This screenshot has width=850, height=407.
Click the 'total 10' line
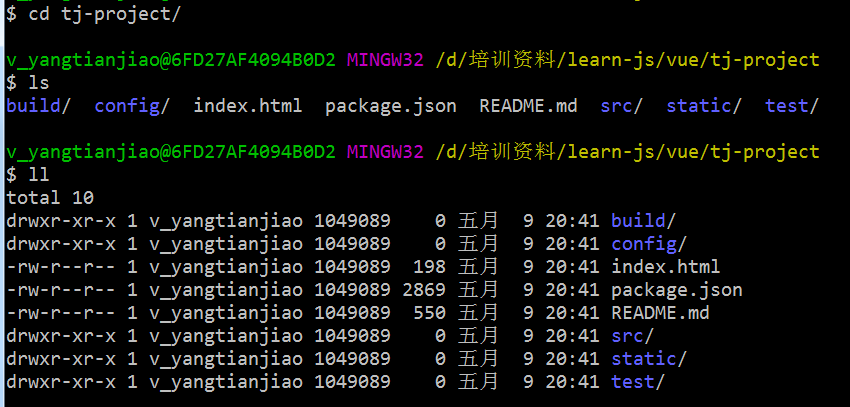50,197
